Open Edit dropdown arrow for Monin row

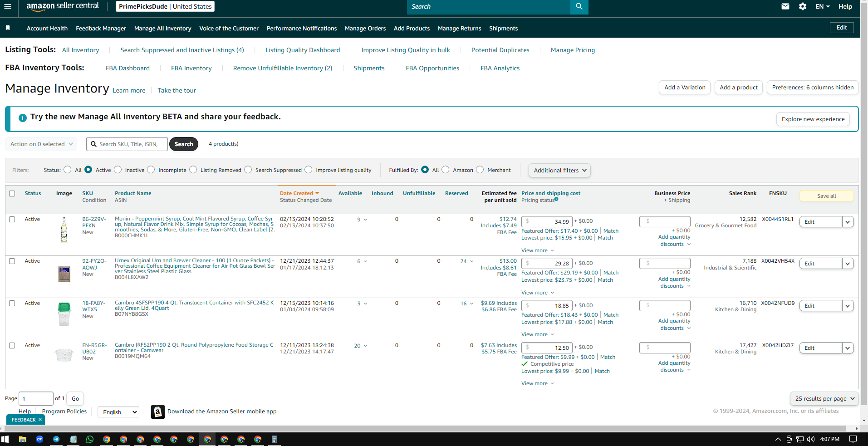pos(848,222)
